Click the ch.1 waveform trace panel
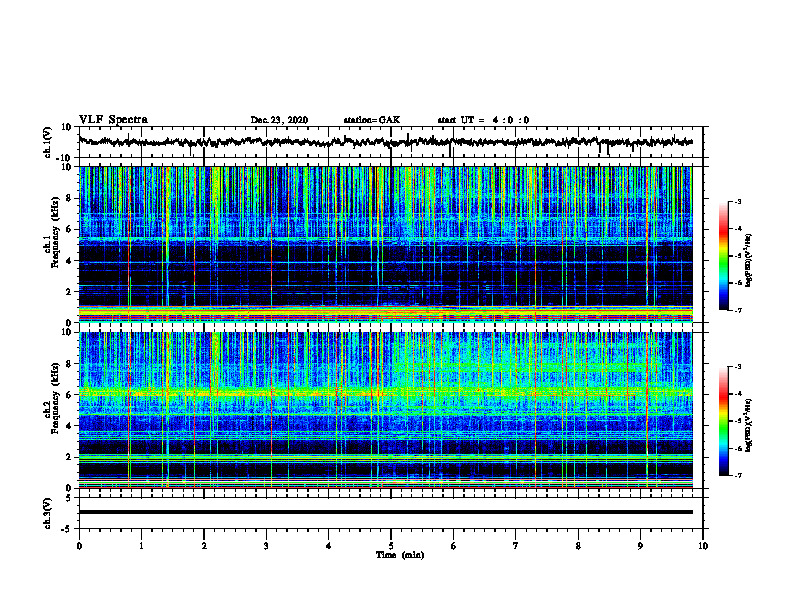 click(x=391, y=142)
